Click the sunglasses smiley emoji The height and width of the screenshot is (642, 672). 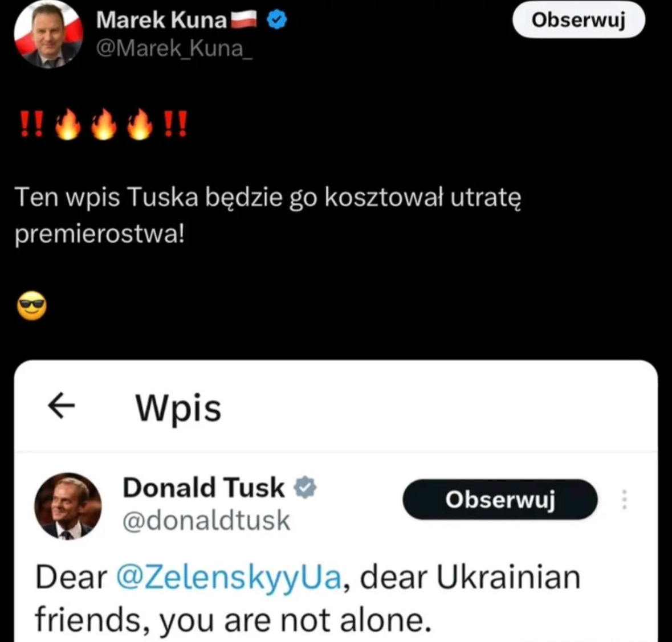pos(32,306)
